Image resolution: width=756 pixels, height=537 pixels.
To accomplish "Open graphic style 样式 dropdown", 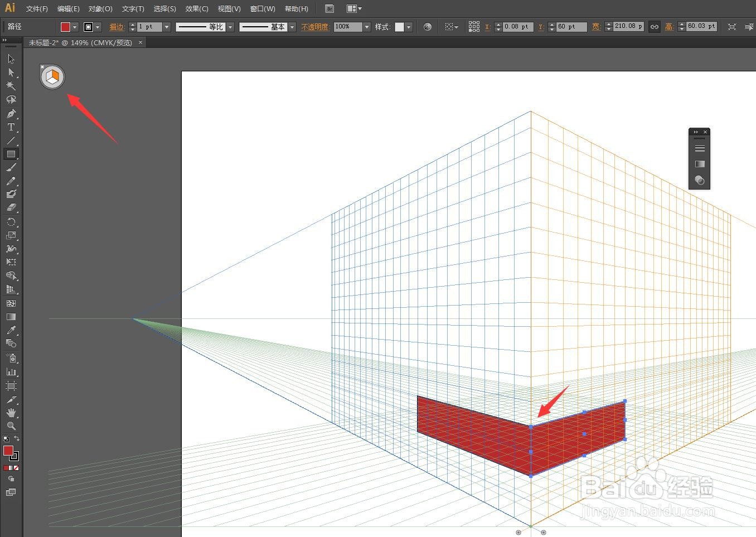I will click(x=409, y=27).
